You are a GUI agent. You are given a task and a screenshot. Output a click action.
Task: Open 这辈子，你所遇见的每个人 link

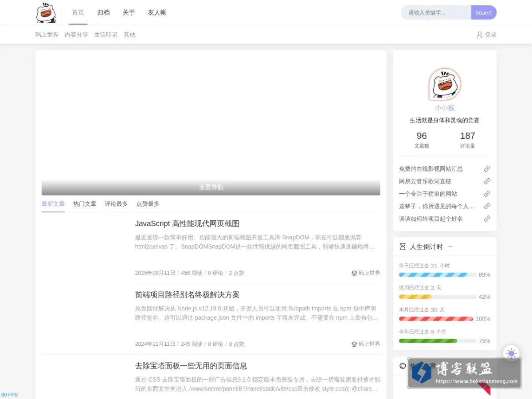[x=437, y=206]
